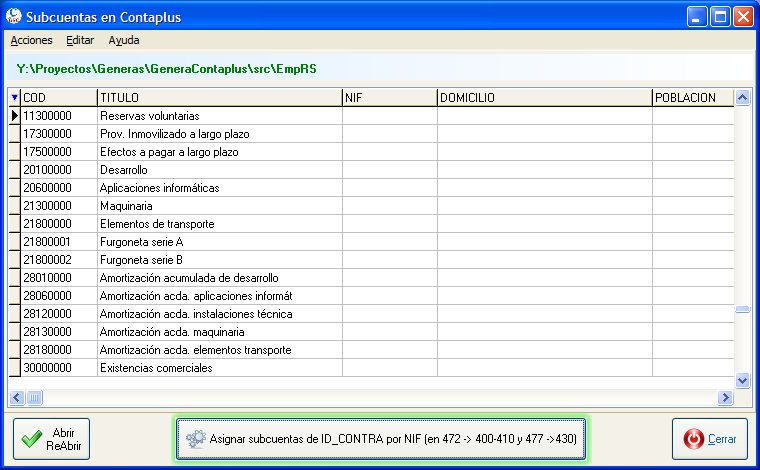
Task: Click the NIF column header
Action: click(x=390, y=97)
